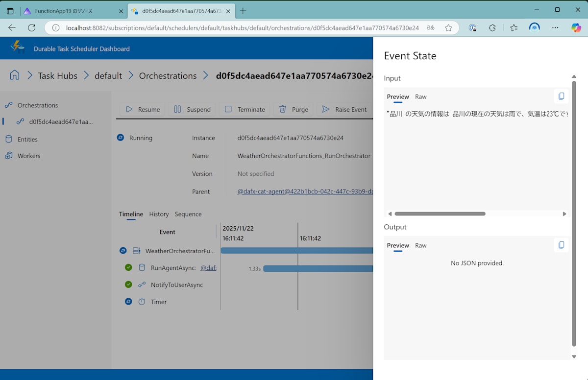Screen dimensions: 588x380
Task: Click default in the breadcrumb
Action: [x=108, y=75]
